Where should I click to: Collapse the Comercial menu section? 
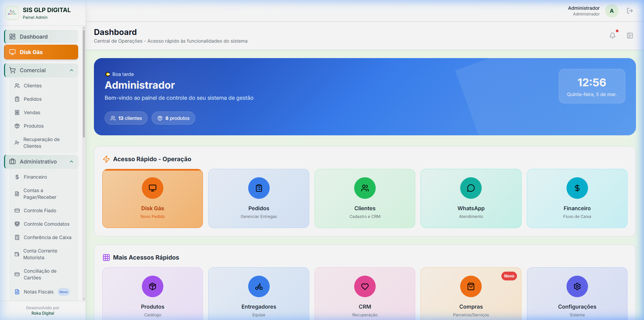click(71, 70)
